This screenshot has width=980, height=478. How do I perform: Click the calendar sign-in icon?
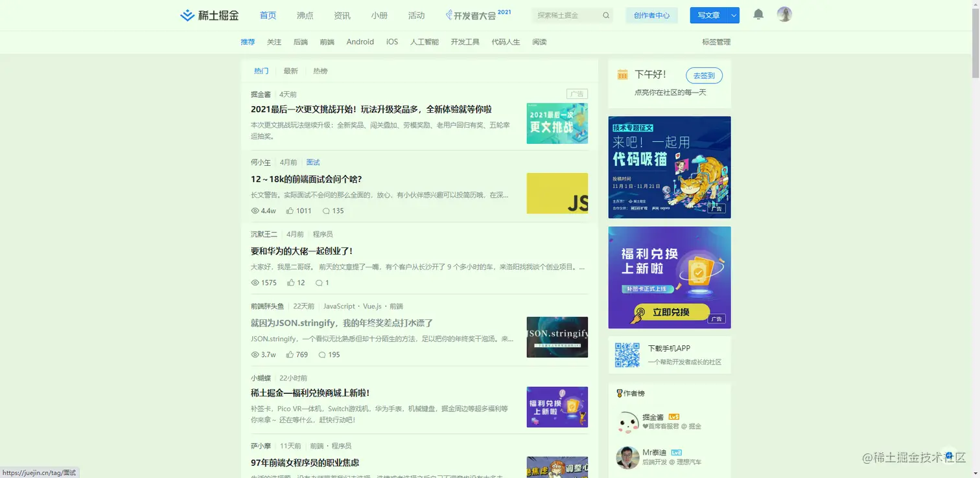(x=622, y=74)
